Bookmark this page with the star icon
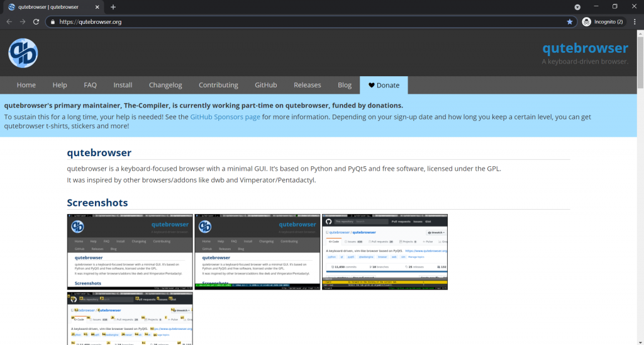 coord(570,21)
